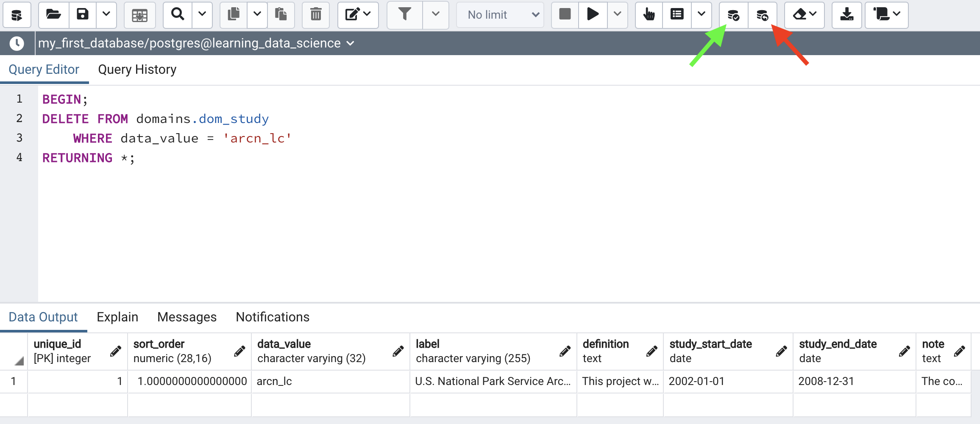
Task: Execute the query with play button
Action: [x=593, y=15]
